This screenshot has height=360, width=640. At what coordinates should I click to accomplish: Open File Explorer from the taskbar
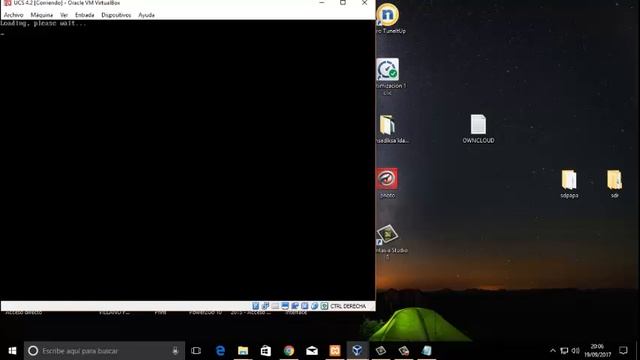243,351
